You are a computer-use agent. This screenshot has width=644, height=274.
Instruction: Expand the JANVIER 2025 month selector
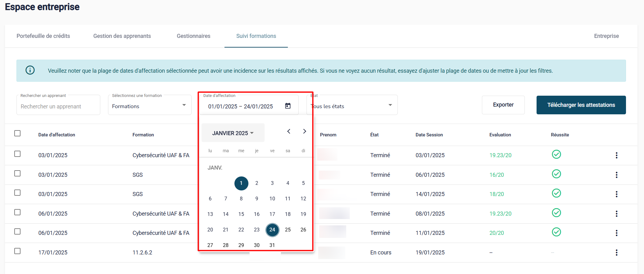coord(233,133)
